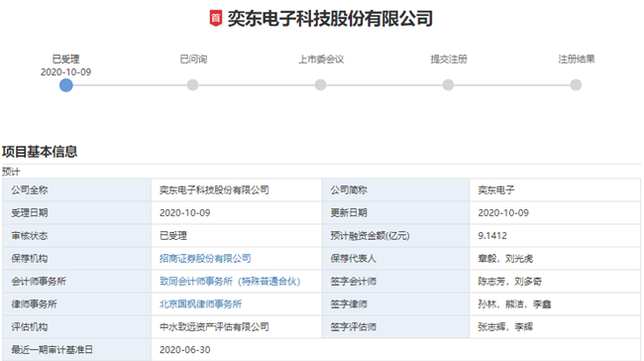
Task: Click the 公司简称 value 奕东电子 cell
Action: [x=555, y=190]
